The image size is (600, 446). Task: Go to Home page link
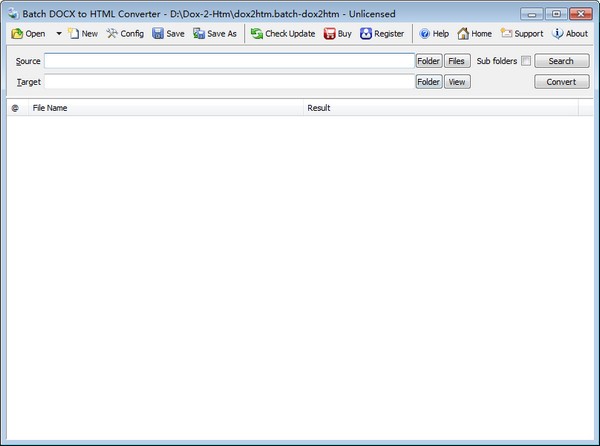[x=474, y=33]
